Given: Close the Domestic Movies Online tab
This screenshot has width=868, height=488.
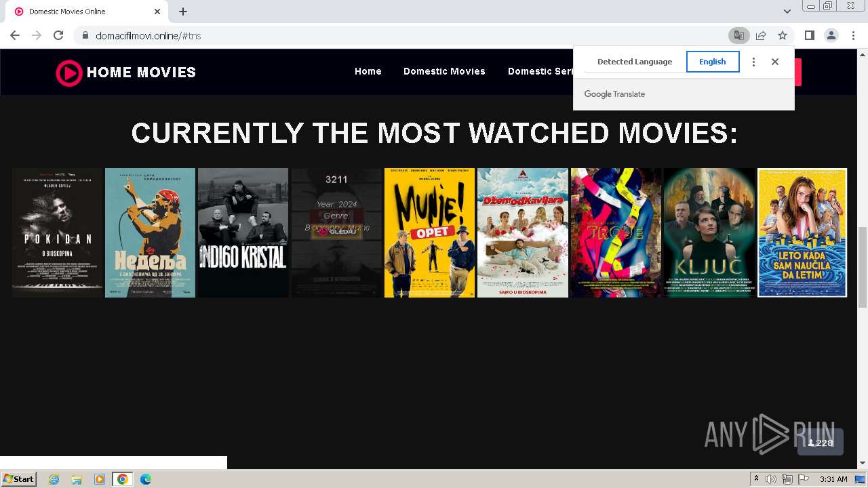Looking at the screenshot, I should click(157, 12).
